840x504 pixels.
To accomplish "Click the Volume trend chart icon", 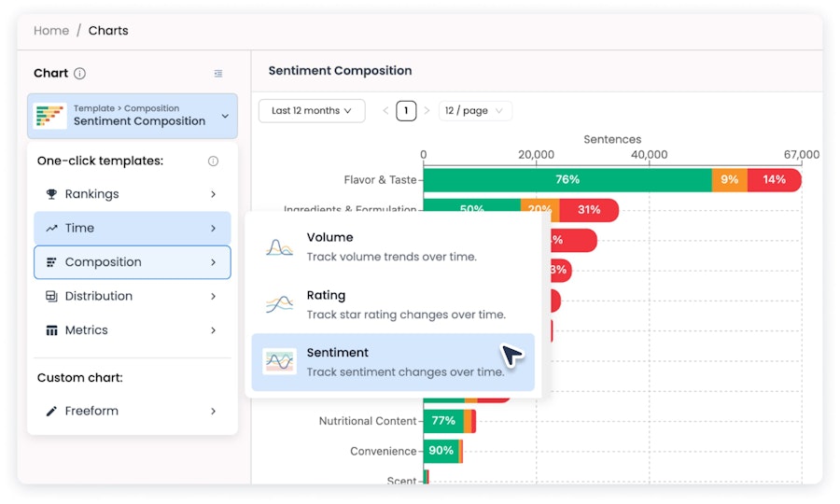I will 280,247.
